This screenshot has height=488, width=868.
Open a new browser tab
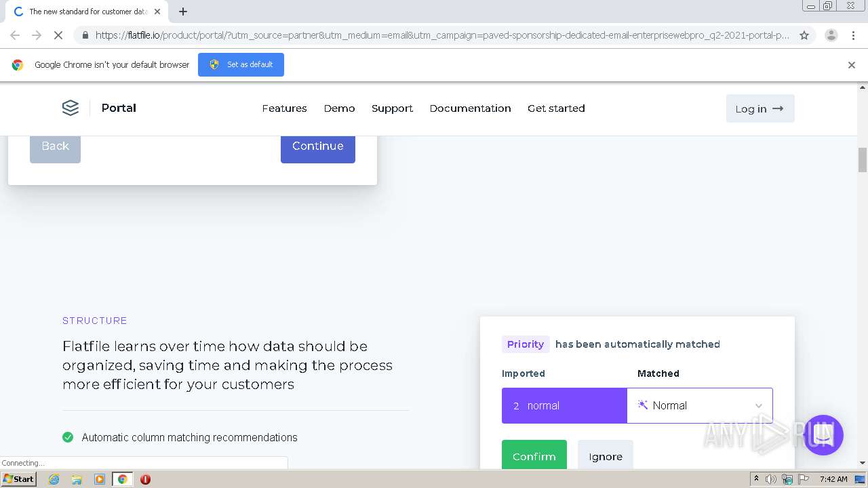[x=183, y=12]
